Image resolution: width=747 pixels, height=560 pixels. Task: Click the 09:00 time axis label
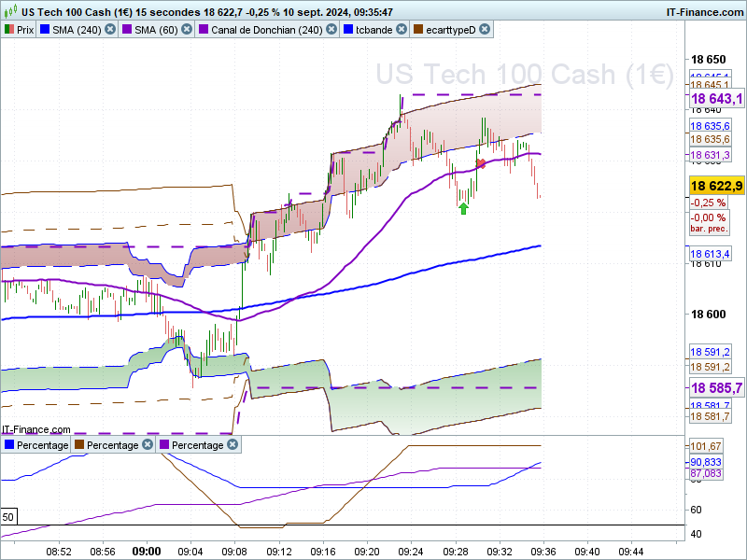point(147,552)
